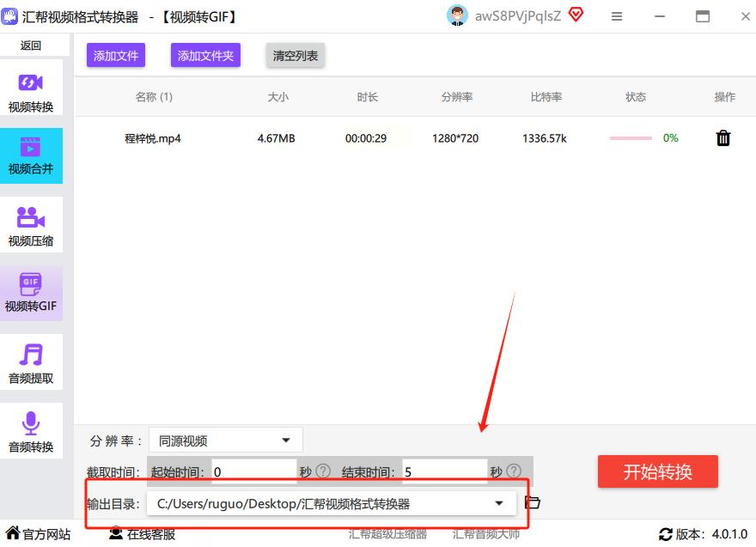Image resolution: width=756 pixels, height=547 pixels.
Task: Open the 汇帮超级压缩器 link
Action: pos(387,534)
